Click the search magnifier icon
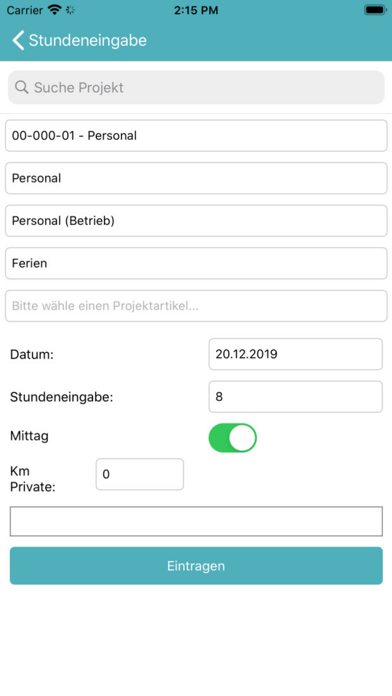Viewport: 392px width, 696px height. point(21,87)
